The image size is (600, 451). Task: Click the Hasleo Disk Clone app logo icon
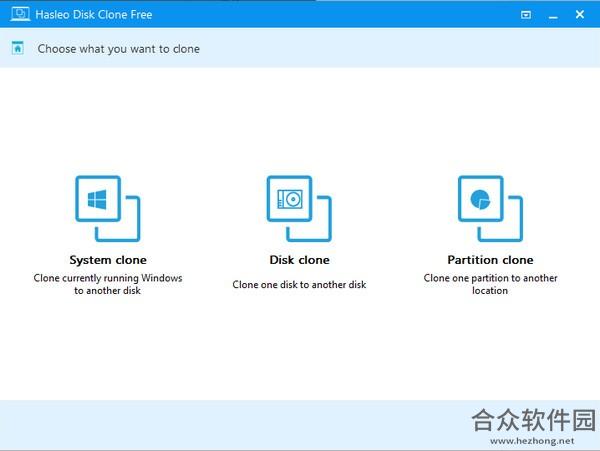point(20,14)
